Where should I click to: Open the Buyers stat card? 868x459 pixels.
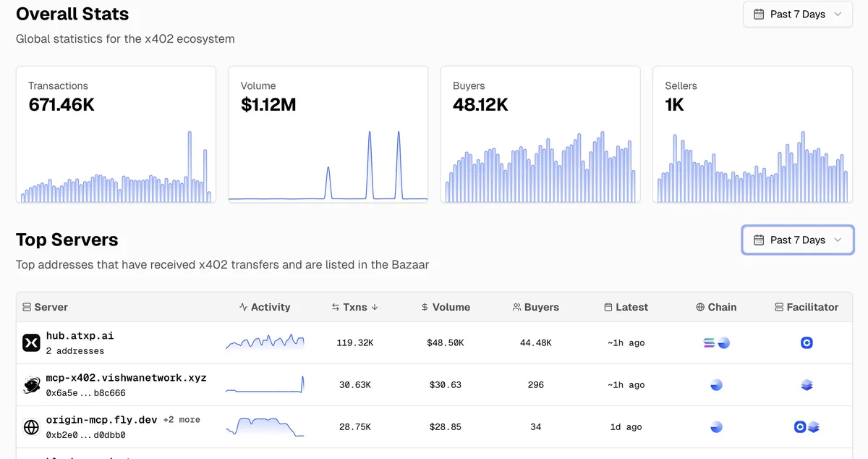pyautogui.click(x=540, y=135)
